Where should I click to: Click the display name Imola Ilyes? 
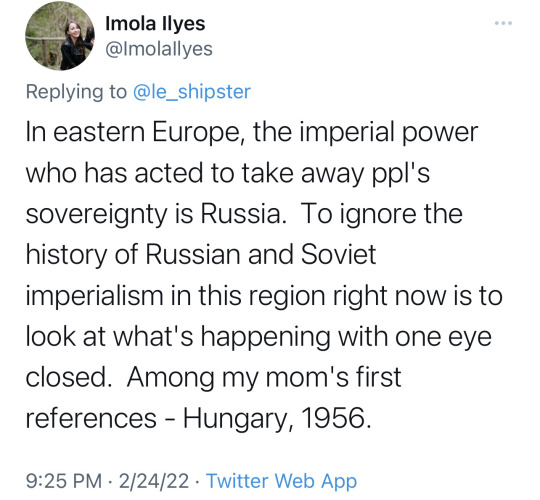tap(155, 24)
